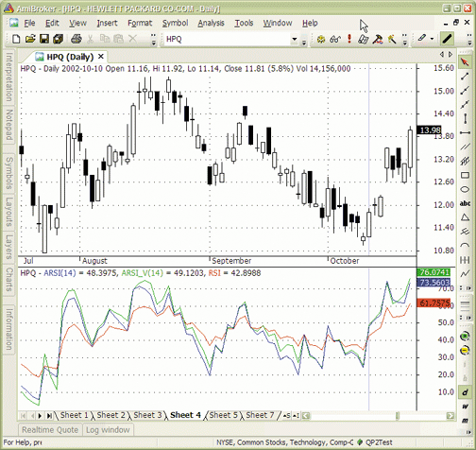Open the Analysis menu
Screen dimensions: 476x450
211,23
